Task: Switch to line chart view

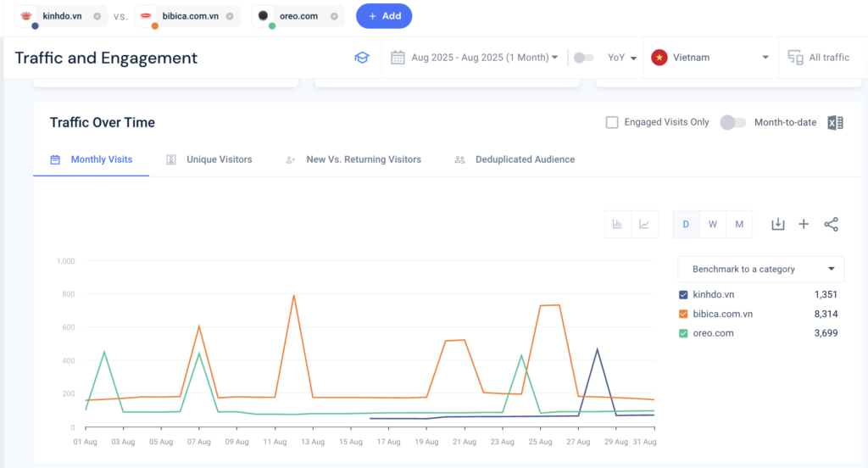Action: pos(644,225)
